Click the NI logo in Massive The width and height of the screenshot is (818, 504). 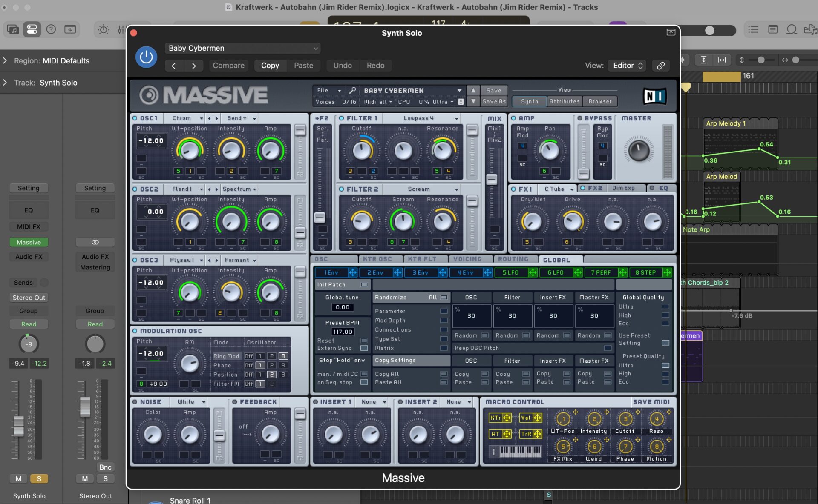654,96
